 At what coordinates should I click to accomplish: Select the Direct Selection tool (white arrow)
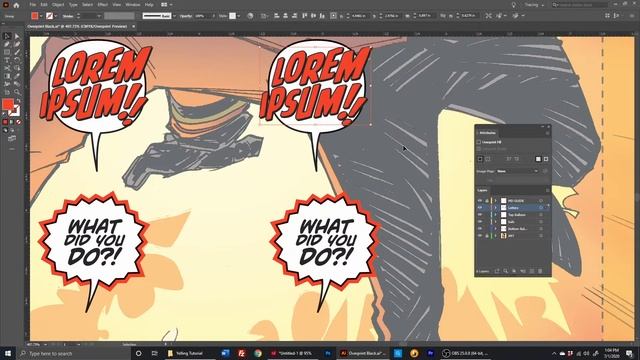(17, 36)
